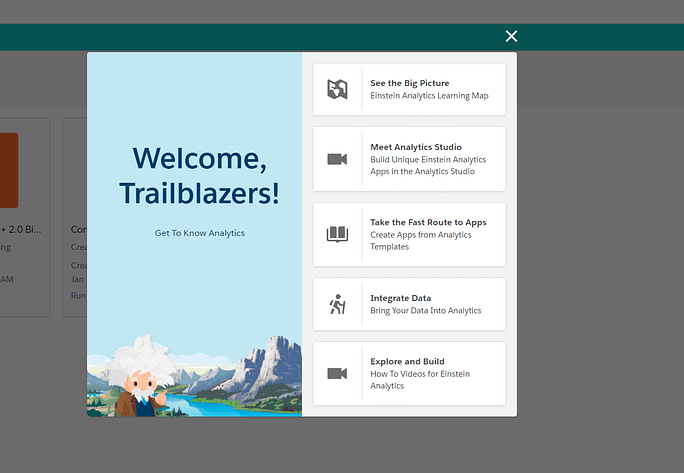Open See the Big Picture title
The image size is (684, 473).
pyautogui.click(x=410, y=83)
